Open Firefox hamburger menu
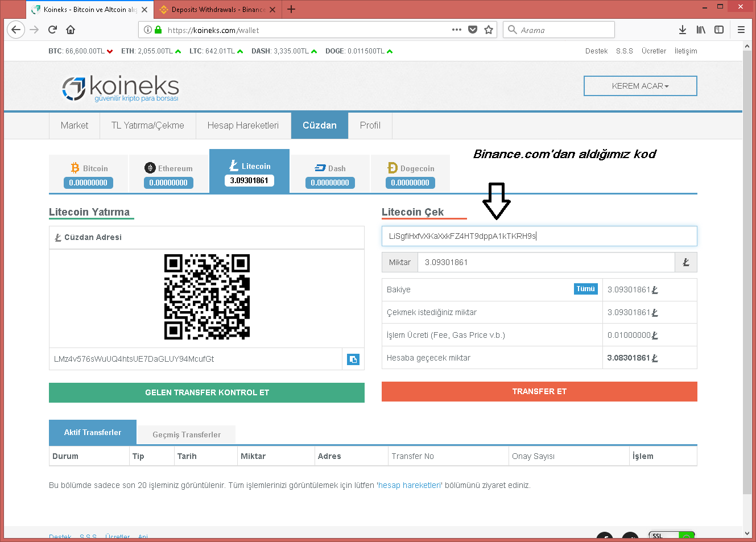The width and height of the screenshot is (756, 542). pyautogui.click(x=741, y=30)
